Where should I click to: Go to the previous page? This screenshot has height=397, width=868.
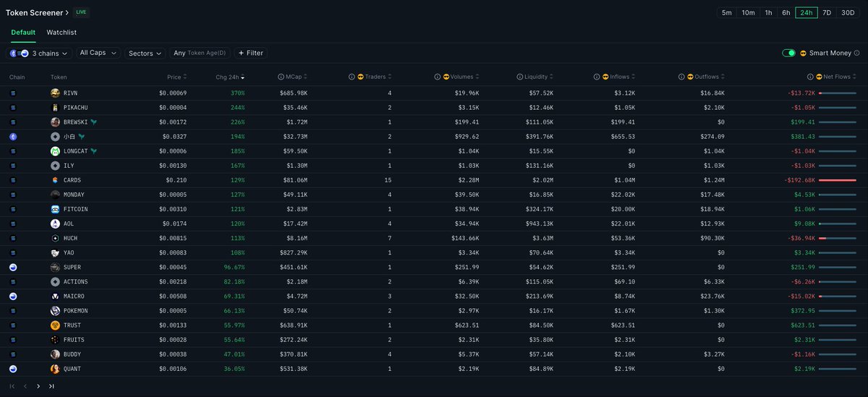25,386
